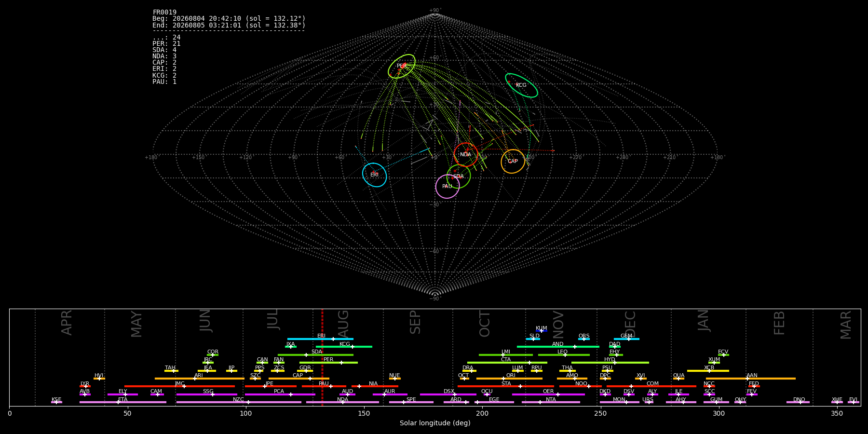Viewport: 868px width, 434px height.
Task: Click the PER radiant ellipse on sky map
Action: [402, 66]
